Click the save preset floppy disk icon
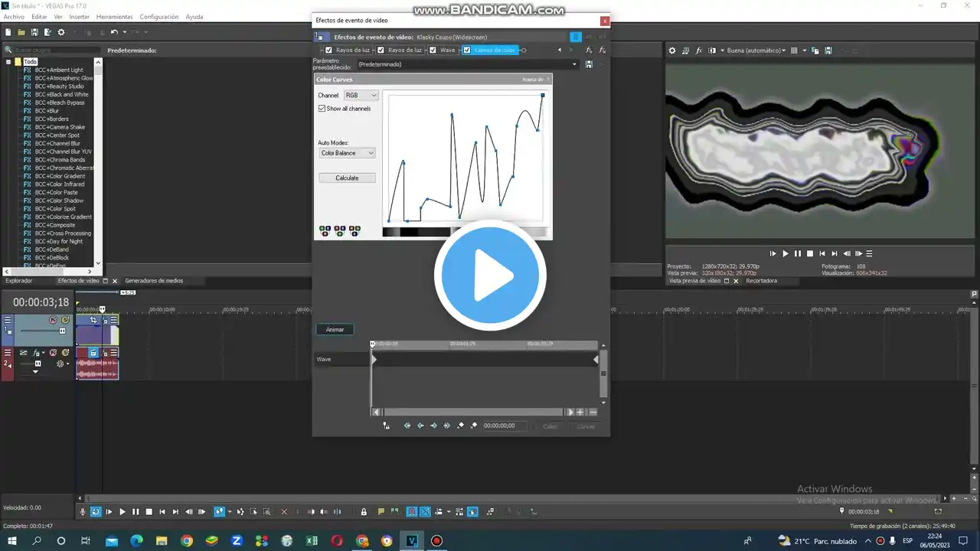980x551 pixels. click(x=588, y=64)
